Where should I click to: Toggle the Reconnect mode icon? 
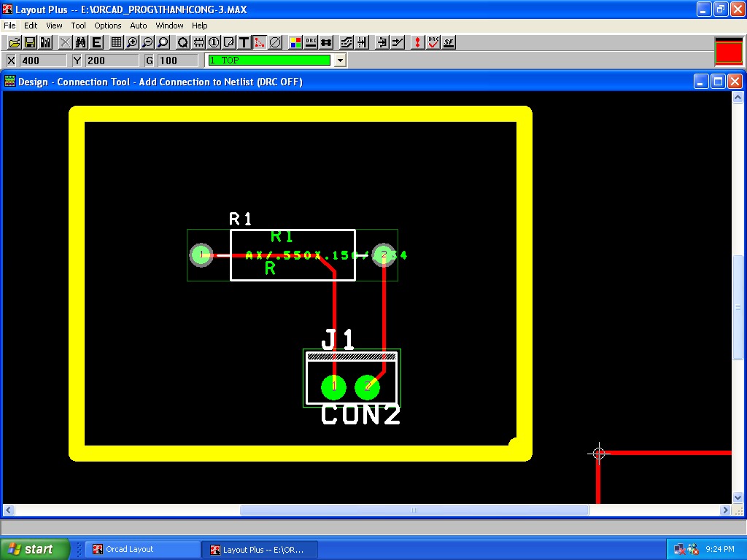click(x=326, y=43)
